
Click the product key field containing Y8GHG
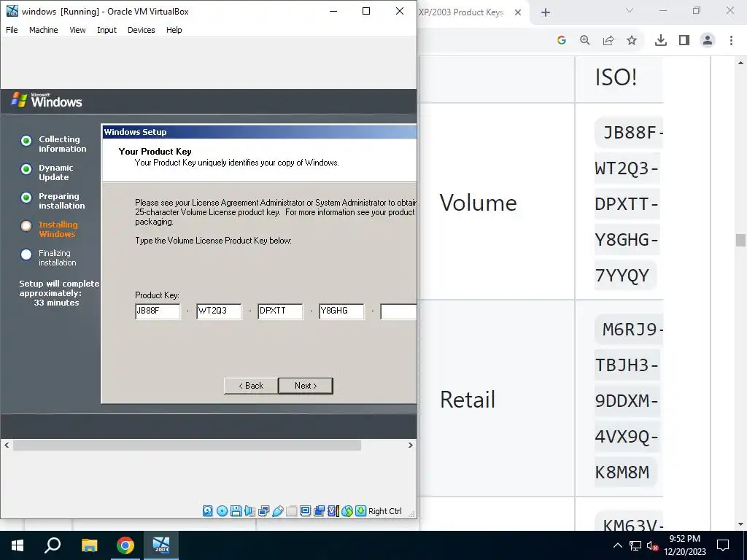(341, 311)
